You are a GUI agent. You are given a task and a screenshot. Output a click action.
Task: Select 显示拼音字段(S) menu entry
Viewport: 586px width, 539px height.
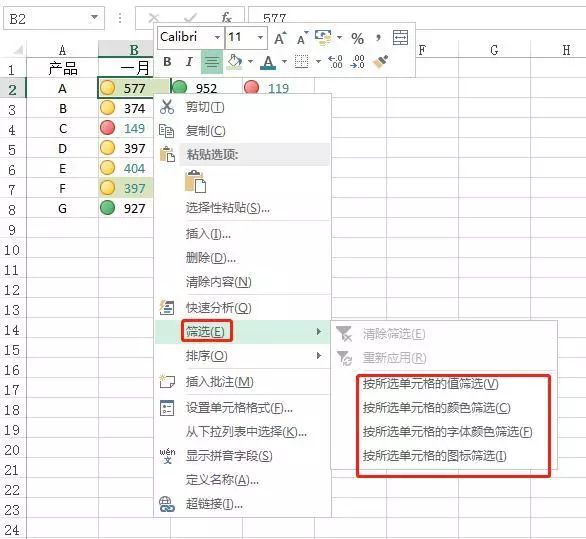coord(242,456)
